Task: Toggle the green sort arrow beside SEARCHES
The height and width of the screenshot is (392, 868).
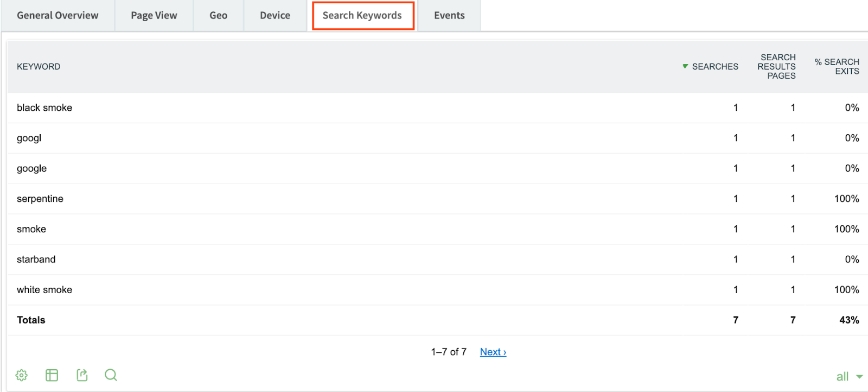Action: click(685, 66)
